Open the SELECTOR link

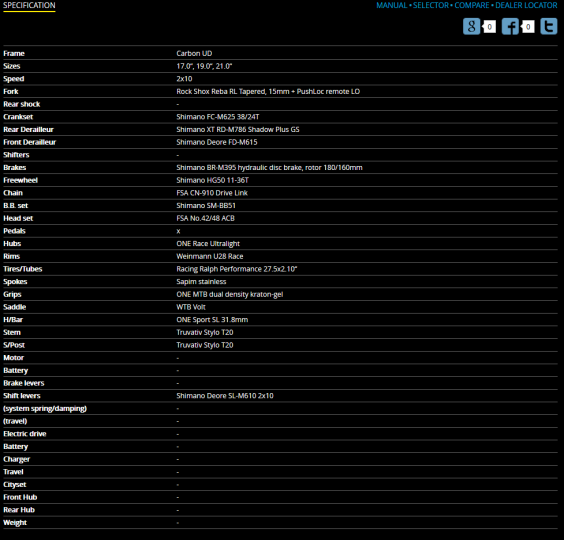[x=431, y=5]
